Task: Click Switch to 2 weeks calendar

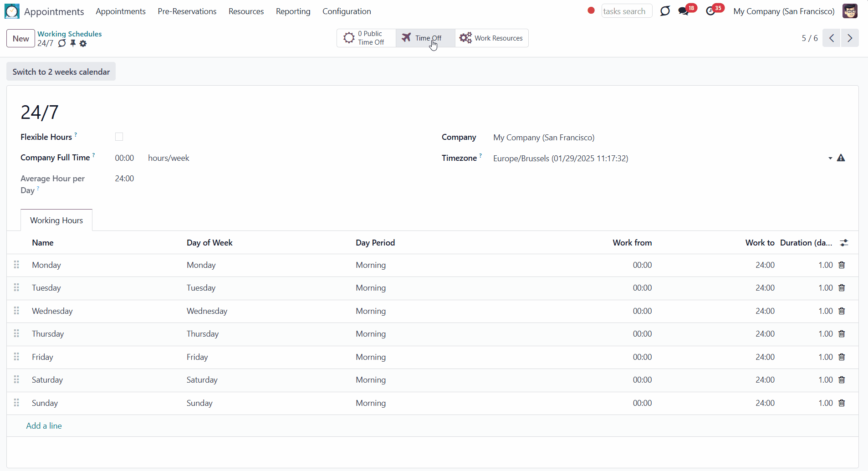Action: click(61, 72)
